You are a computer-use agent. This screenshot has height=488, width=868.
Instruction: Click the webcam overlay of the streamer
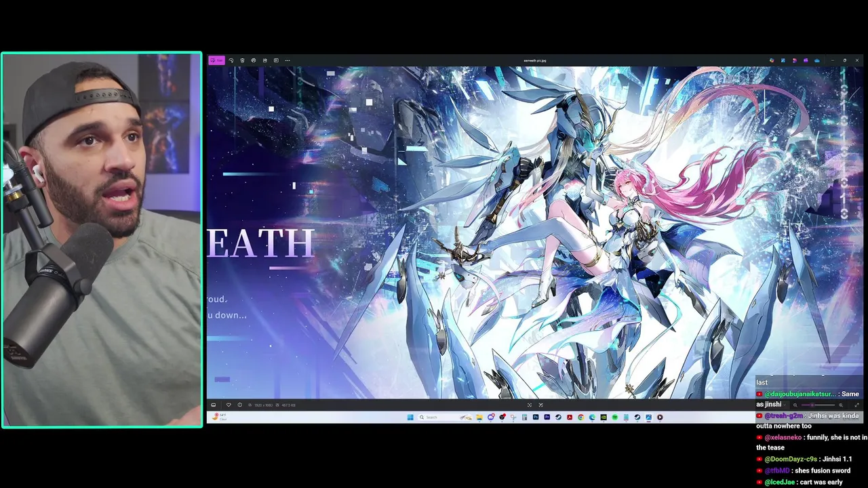[x=102, y=240]
